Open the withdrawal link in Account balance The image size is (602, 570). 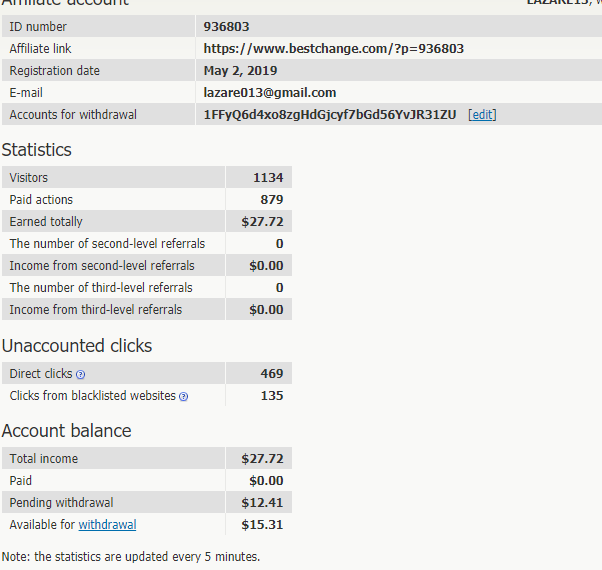click(x=108, y=524)
